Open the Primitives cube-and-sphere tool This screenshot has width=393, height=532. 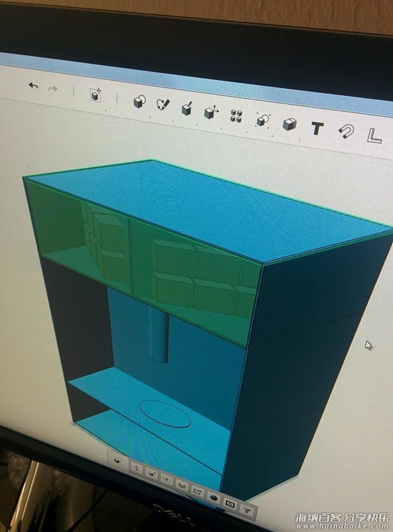(139, 101)
